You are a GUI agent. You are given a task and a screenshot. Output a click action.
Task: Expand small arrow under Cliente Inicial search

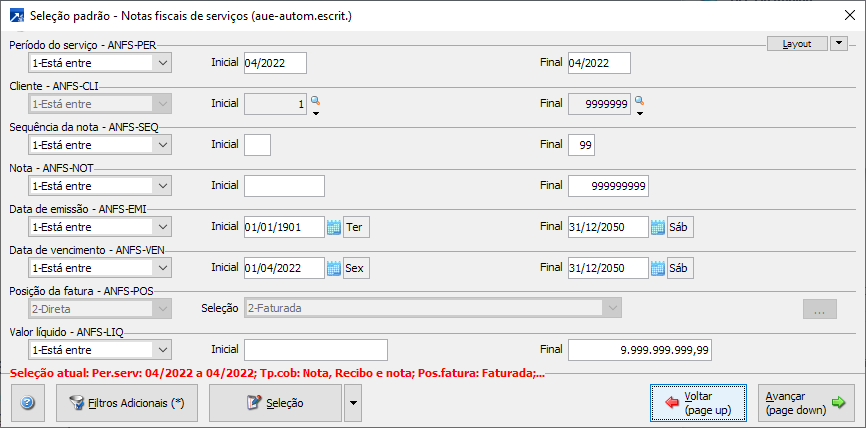(x=316, y=114)
